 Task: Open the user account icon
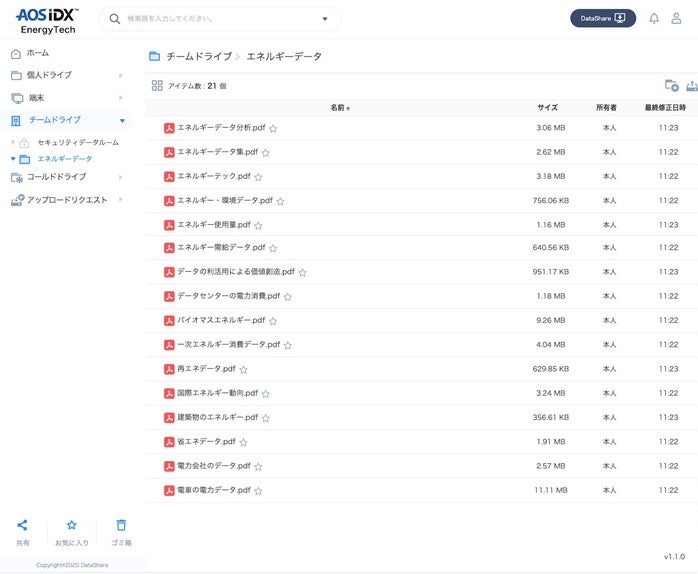click(x=676, y=18)
